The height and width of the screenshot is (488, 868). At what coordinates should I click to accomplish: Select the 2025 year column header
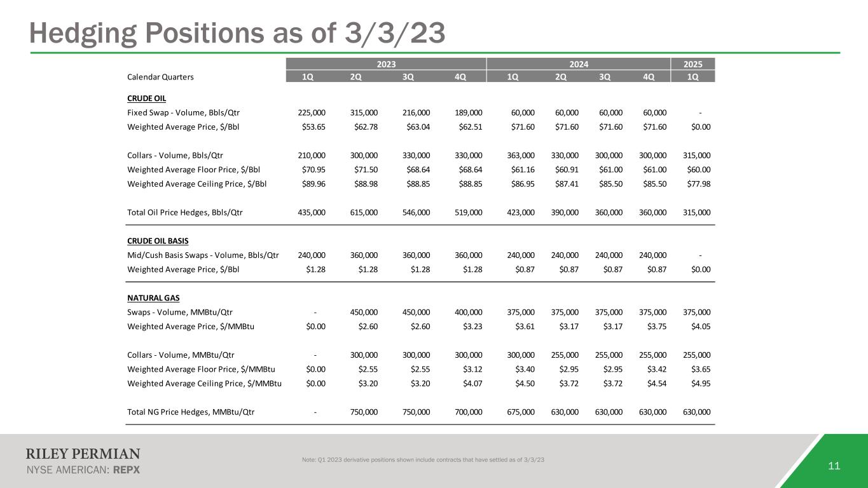pyautogui.click(x=693, y=64)
